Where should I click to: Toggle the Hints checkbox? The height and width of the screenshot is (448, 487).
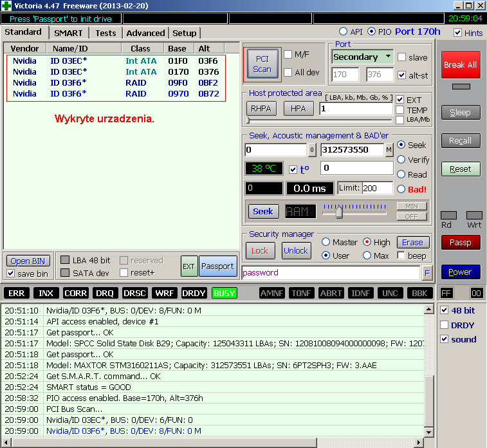(457, 33)
